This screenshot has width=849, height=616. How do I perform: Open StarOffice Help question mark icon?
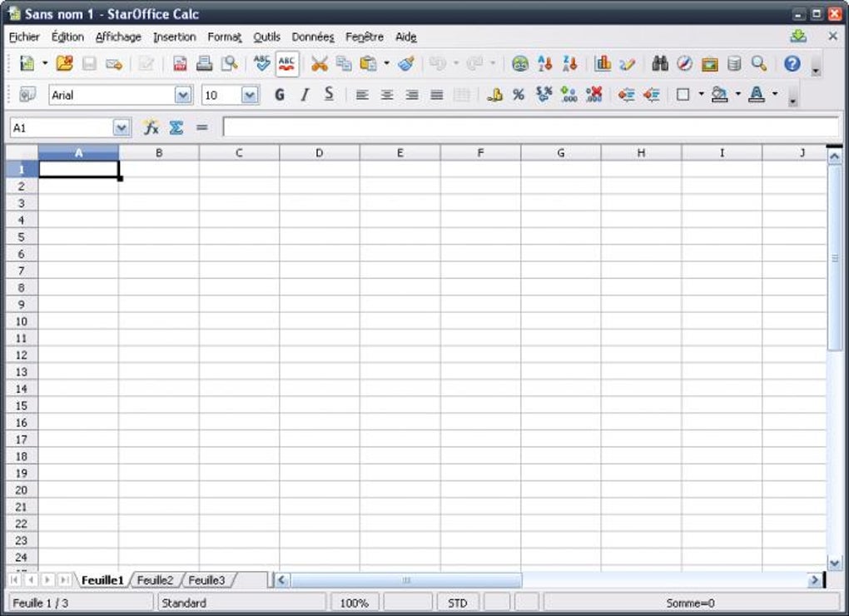click(x=792, y=64)
